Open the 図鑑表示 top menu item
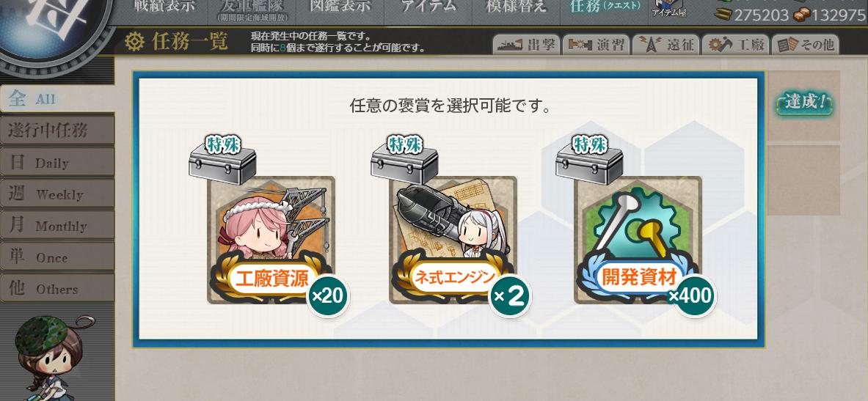 [339, 7]
